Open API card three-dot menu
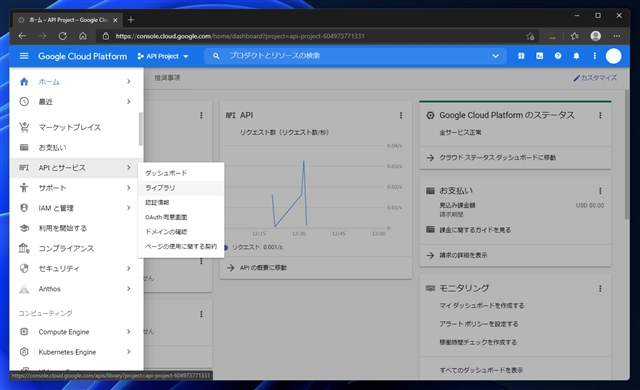This screenshot has height=390, width=640. 401,115
